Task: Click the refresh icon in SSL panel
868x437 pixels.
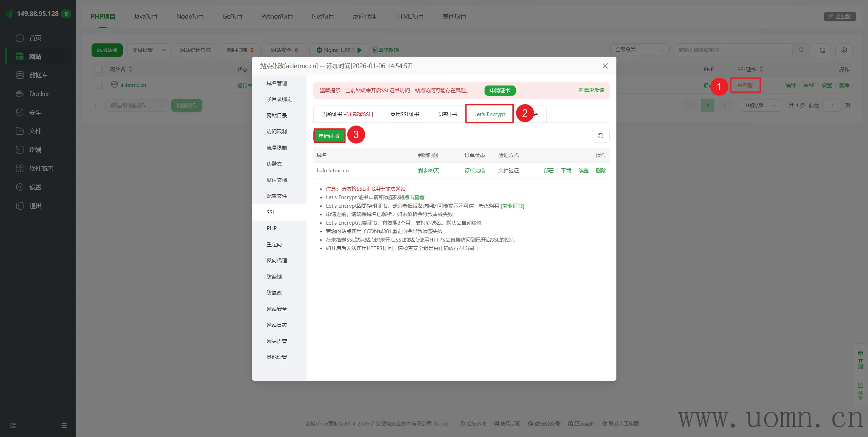Action: (x=600, y=136)
